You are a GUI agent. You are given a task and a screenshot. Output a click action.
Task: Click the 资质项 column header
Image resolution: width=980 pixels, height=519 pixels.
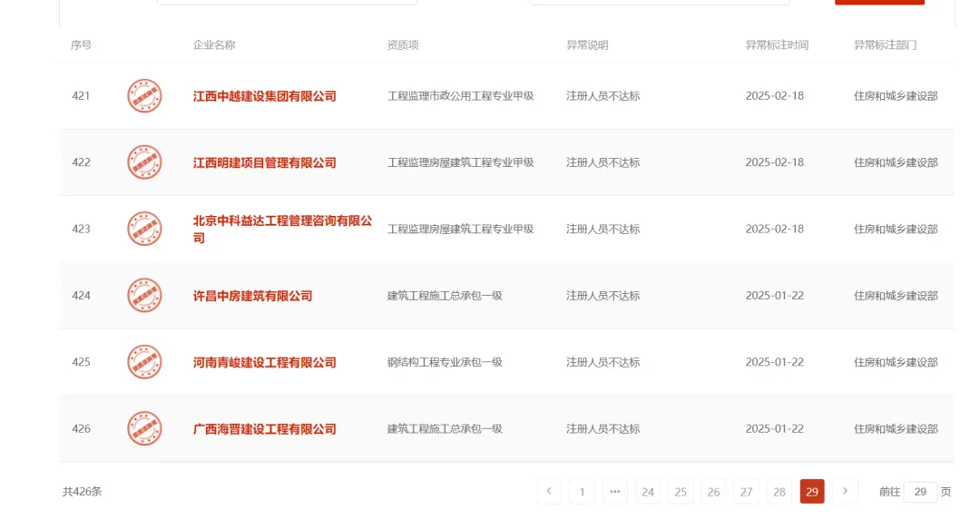pyautogui.click(x=403, y=45)
